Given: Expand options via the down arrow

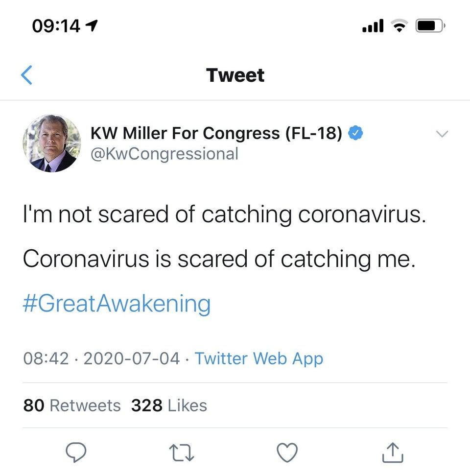Looking at the screenshot, I should tap(442, 134).
